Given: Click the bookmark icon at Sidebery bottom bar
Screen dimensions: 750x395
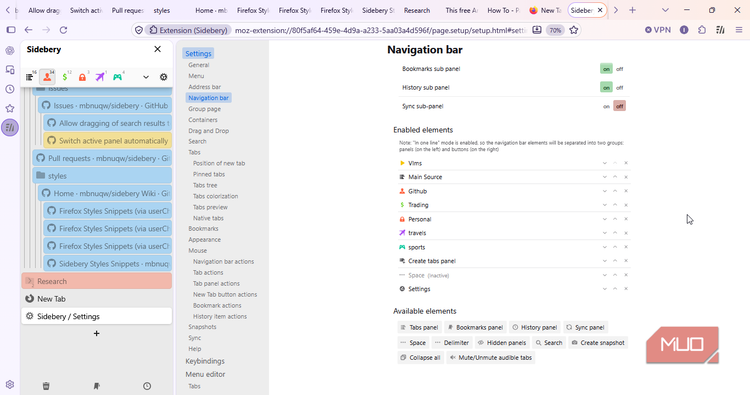Looking at the screenshot, I should 97,385.
